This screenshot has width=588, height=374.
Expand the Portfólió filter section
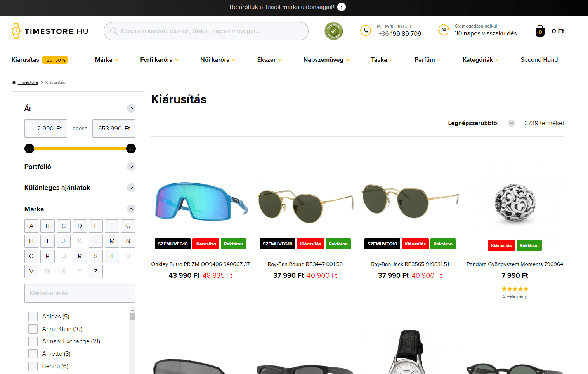(131, 167)
